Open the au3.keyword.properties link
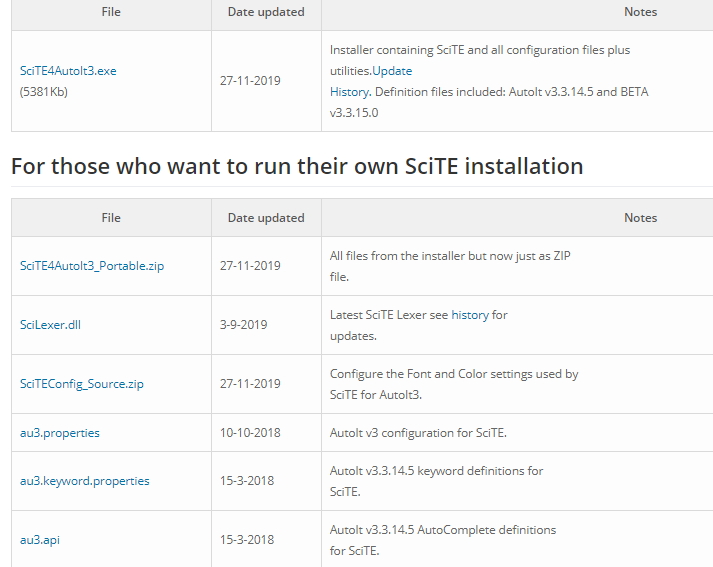713x567 pixels. click(85, 481)
